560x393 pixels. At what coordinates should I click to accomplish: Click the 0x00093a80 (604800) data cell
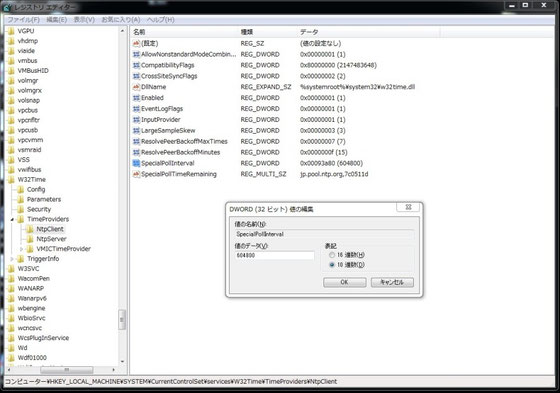[331, 163]
